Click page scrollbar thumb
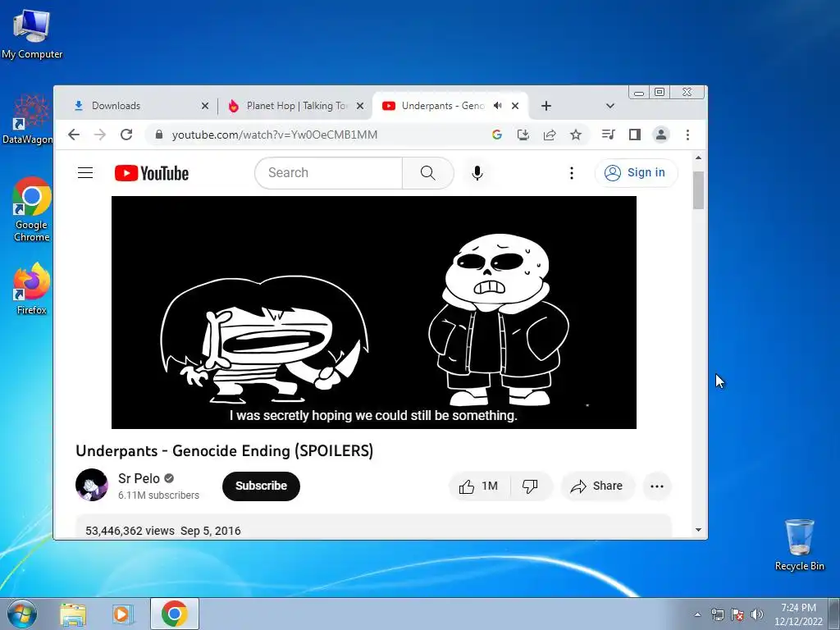The height and width of the screenshot is (630, 840). coord(698,190)
